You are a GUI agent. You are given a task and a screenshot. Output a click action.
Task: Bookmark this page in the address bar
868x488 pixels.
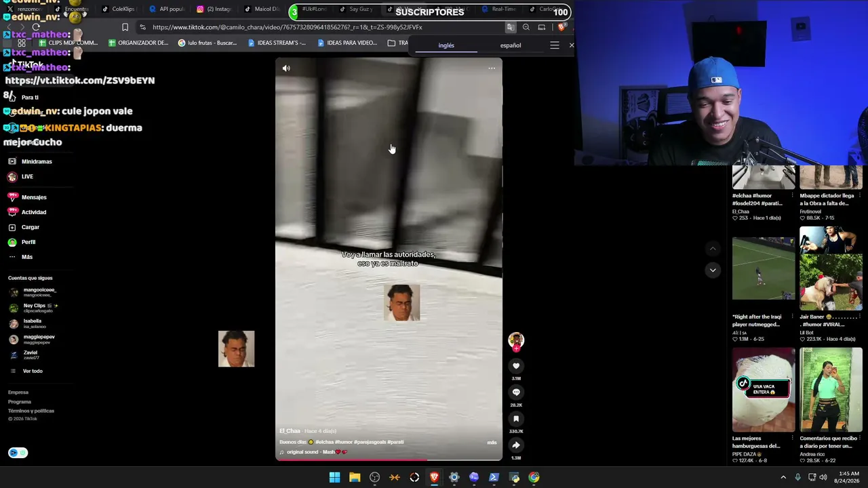click(x=125, y=27)
